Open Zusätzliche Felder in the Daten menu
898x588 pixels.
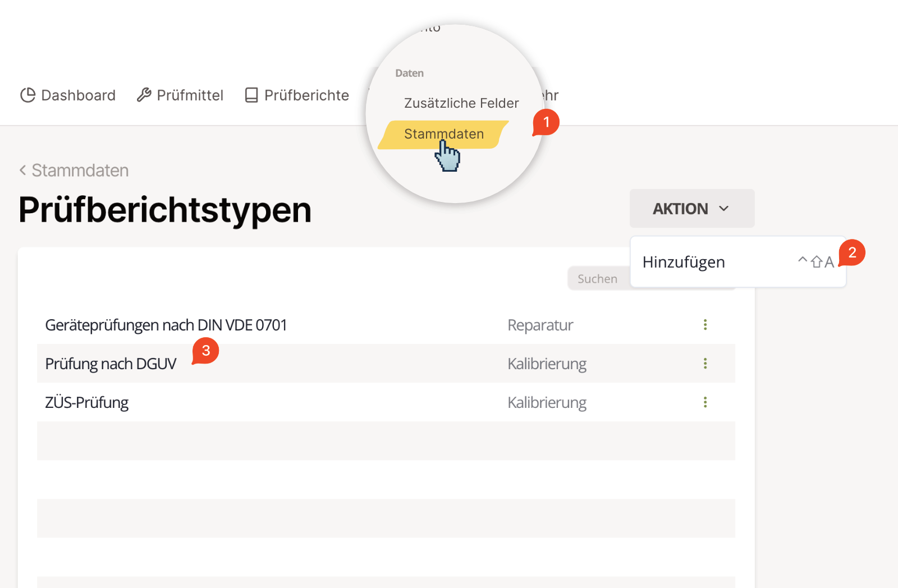461,103
